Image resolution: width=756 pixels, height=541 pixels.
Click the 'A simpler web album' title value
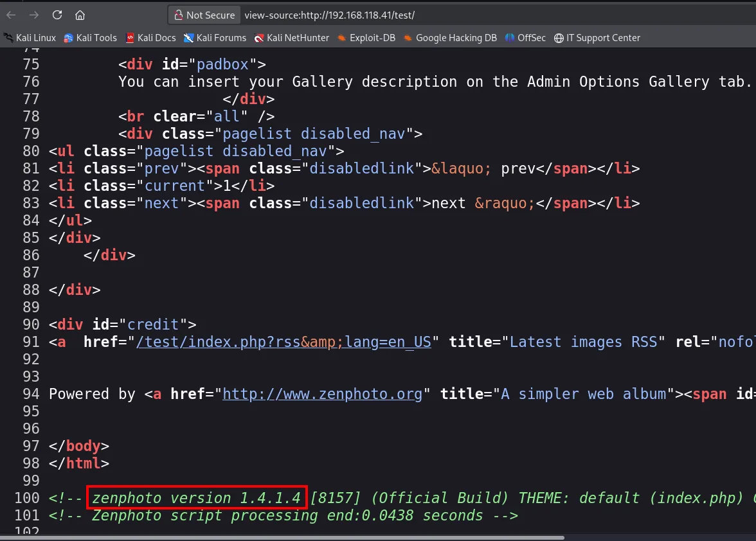[x=584, y=394]
